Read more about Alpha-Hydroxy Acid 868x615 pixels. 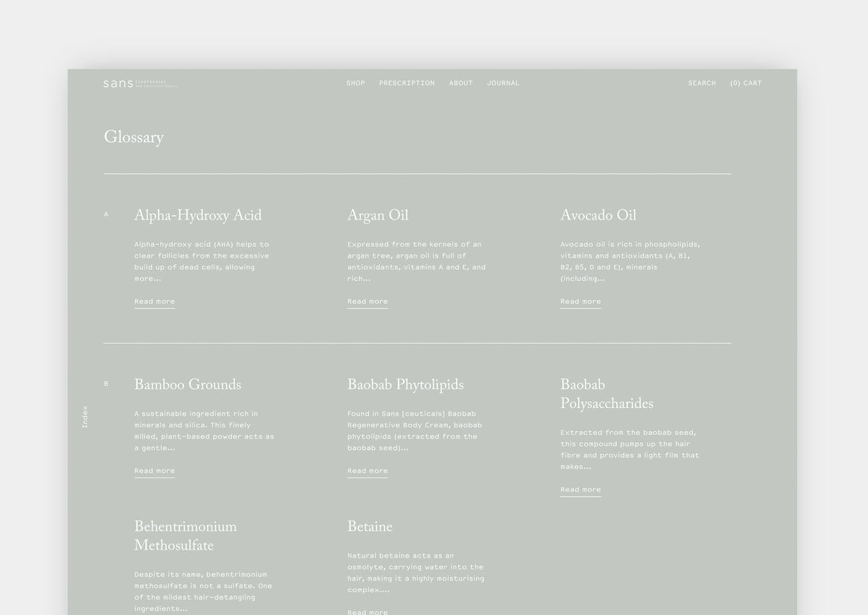(154, 302)
